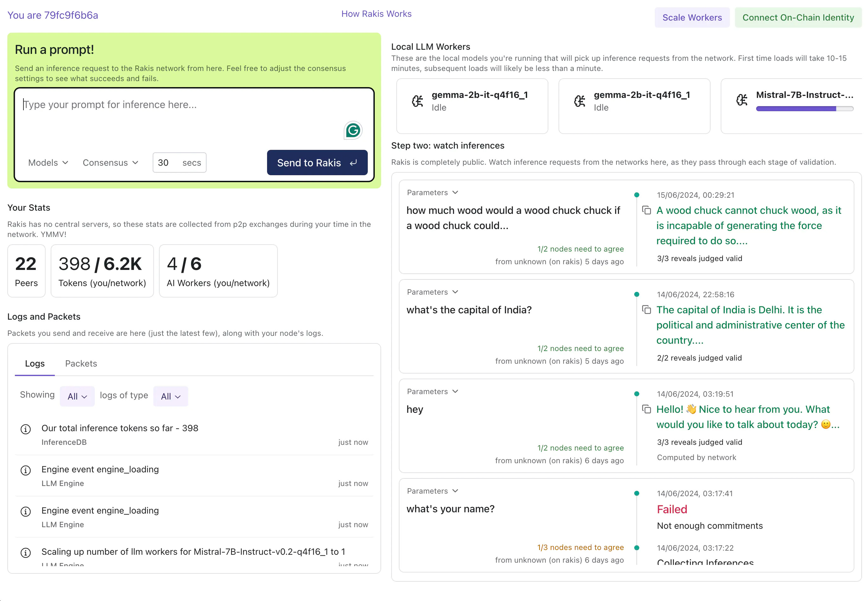Open the How Rakis Works link

(x=376, y=14)
